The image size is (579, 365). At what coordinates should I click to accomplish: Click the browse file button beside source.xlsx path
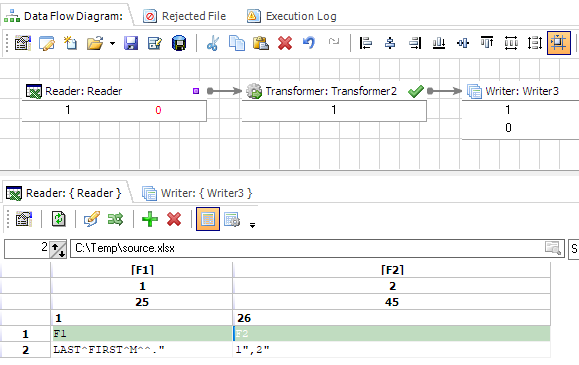[553, 248]
